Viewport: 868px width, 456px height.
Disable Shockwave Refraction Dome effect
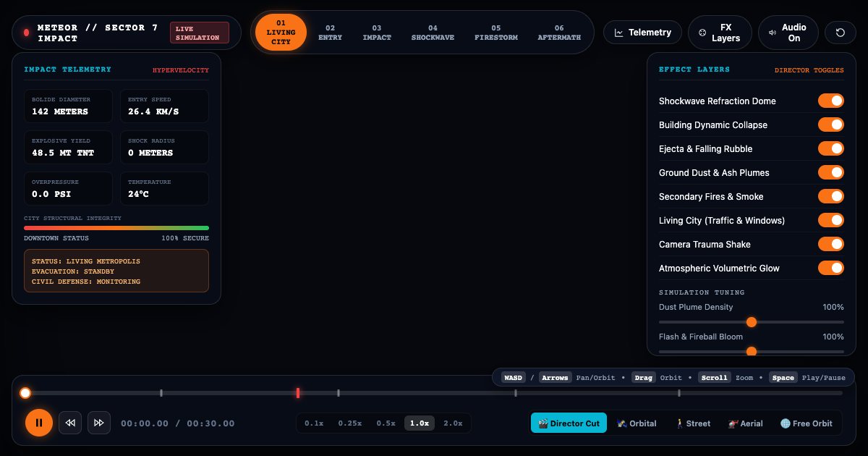click(x=831, y=101)
